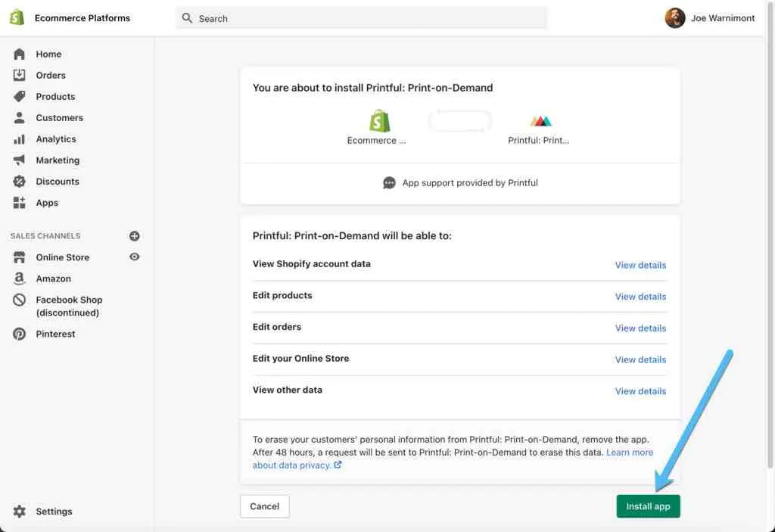Screen dimensions: 775x532
Task: Click the Ecommerce Platforms store name
Action: pos(82,18)
